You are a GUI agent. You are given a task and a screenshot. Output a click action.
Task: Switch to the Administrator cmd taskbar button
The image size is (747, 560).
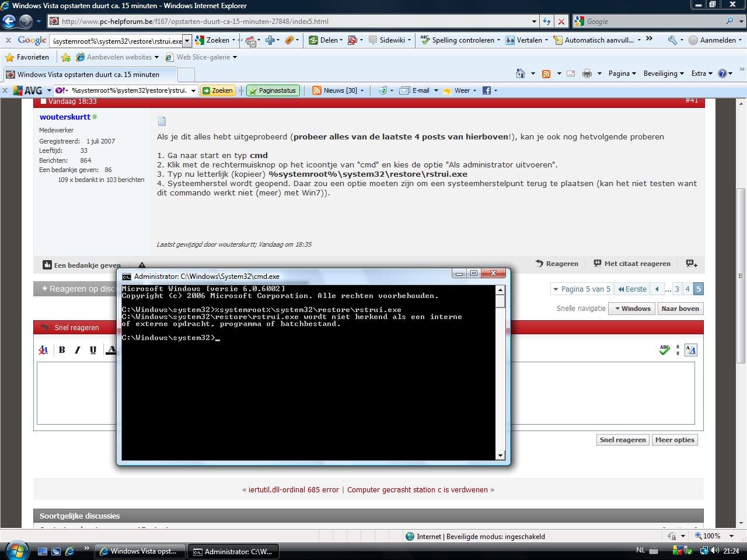[233, 551]
